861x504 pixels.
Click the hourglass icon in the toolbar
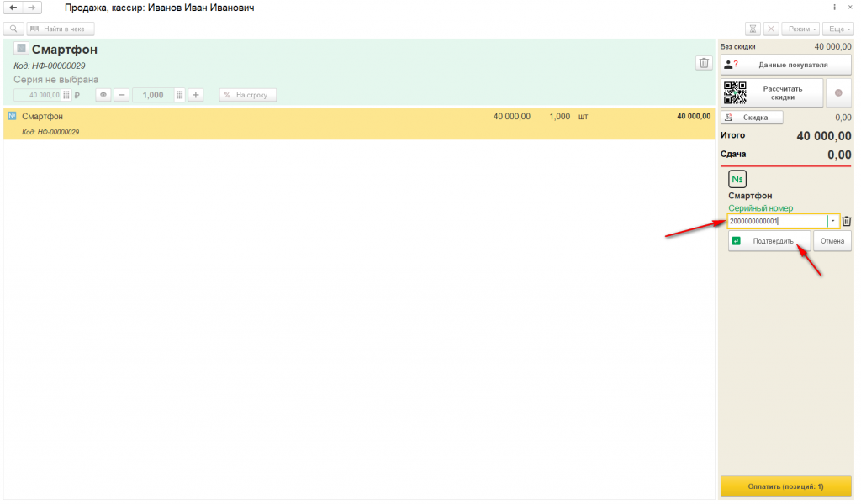click(753, 29)
